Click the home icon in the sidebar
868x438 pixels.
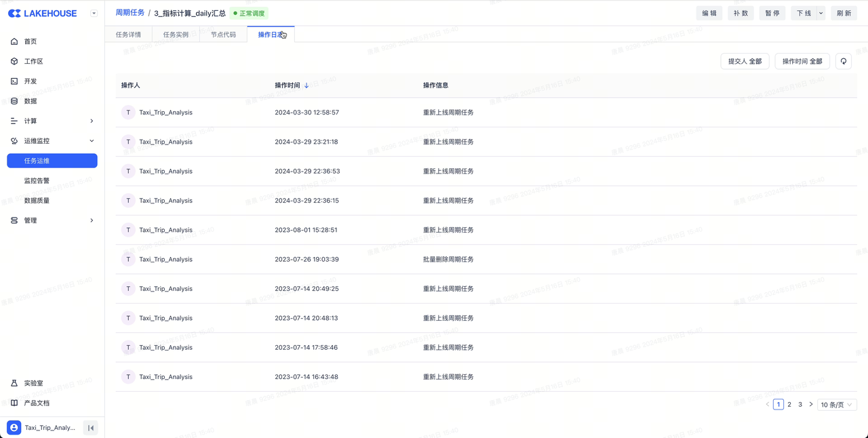pos(14,41)
